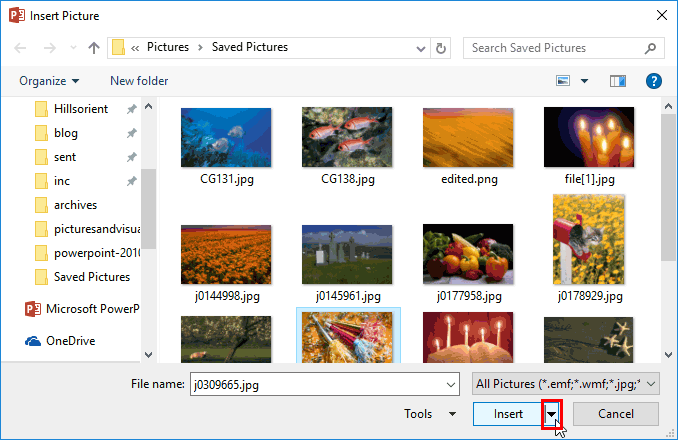Go up one folder level
Image resolution: width=678 pixels, height=440 pixels.
(x=94, y=48)
